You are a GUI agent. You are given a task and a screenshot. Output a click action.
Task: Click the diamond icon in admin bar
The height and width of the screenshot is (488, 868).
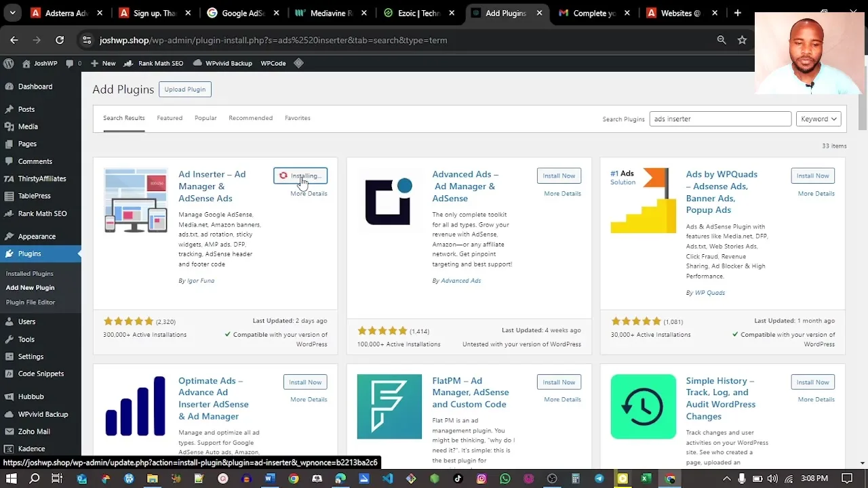coord(299,63)
